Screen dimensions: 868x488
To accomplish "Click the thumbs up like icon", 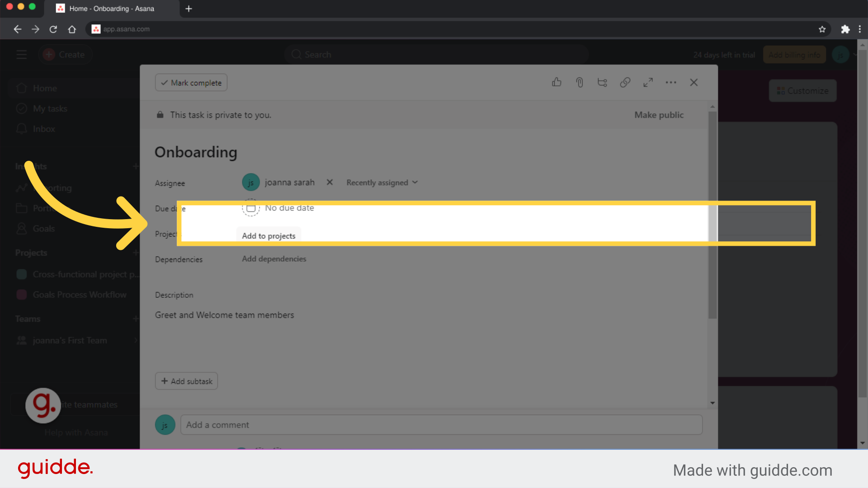I will (557, 82).
